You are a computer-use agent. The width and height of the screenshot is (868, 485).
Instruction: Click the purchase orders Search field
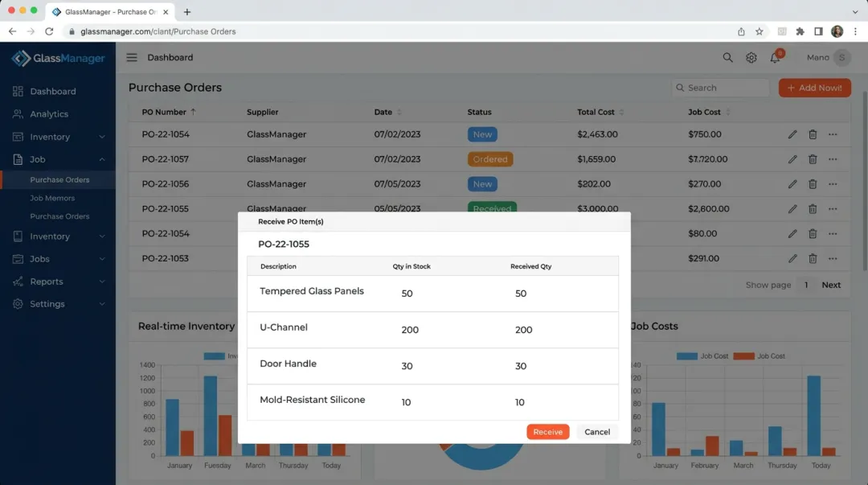point(720,88)
